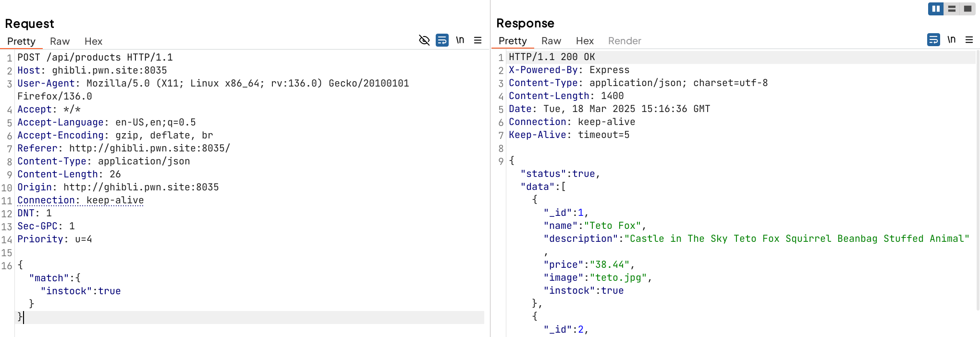Screen dimensions: 980x337
Task: Toggle \n newline display in Response panel
Action: pos(952,39)
